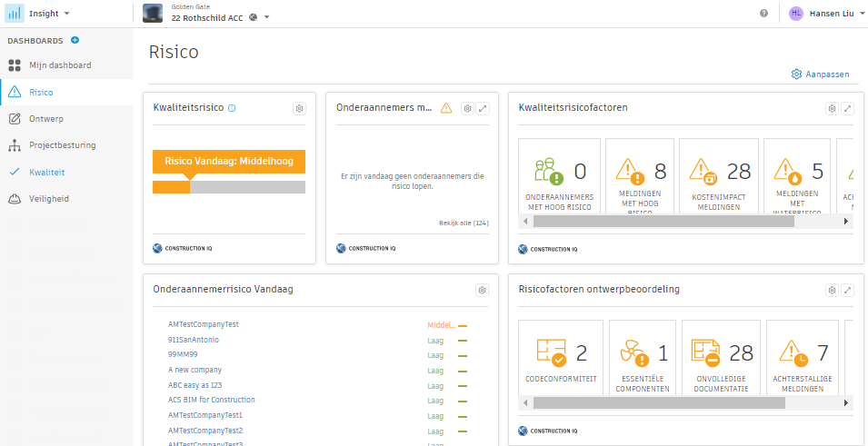Open settings gear on Kwaliteitsrisico card
The image size is (868, 446).
299,108
